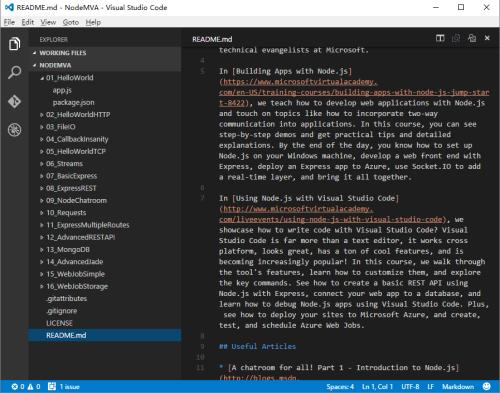This screenshot has height=393, width=500.
Task: Maximize the Visual Studio Code window
Action: 461,7
